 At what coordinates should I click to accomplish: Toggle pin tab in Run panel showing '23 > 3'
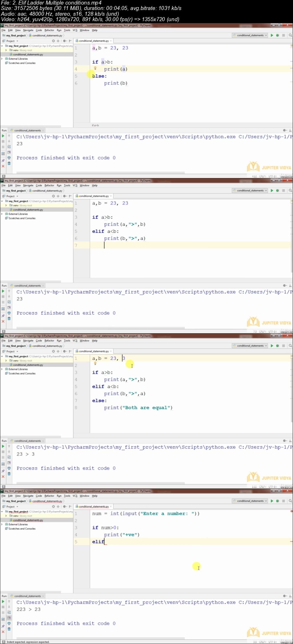(x=3, y=471)
